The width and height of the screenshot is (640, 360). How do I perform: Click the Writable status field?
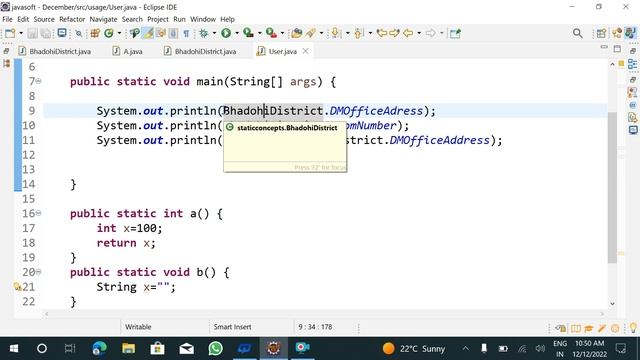[138, 327]
